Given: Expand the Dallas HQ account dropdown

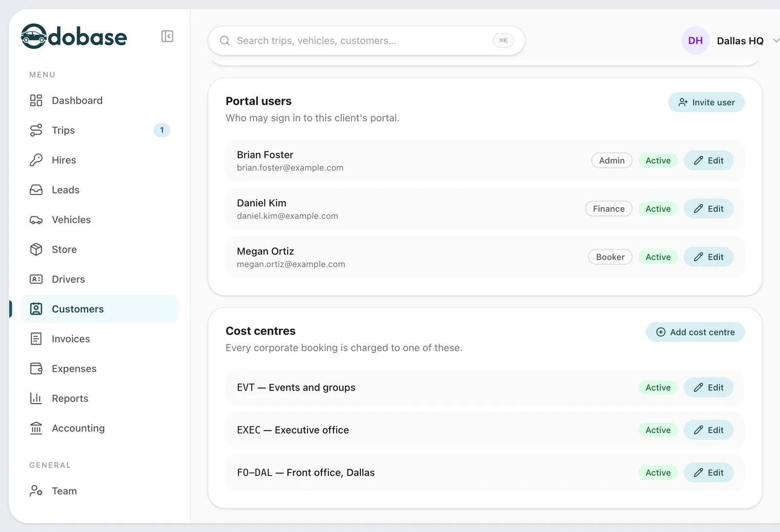Looking at the screenshot, I should (x=776, y=41).
